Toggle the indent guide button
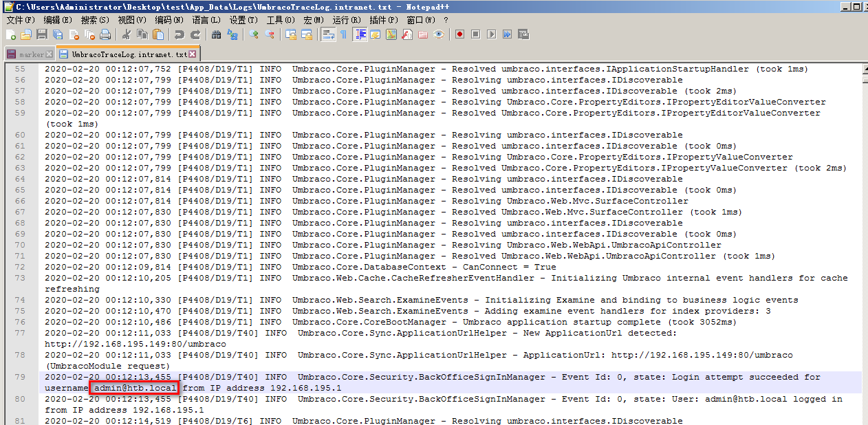 [x=360, y=34]
